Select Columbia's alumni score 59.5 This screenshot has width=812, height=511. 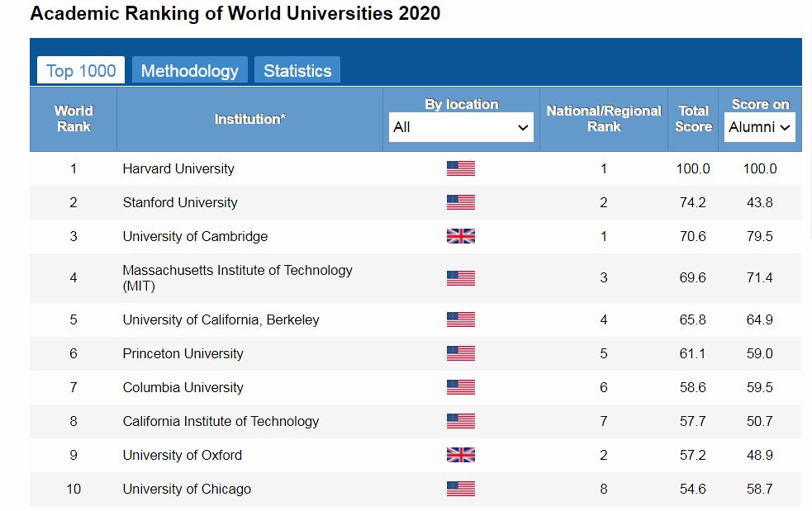(760, 387)
